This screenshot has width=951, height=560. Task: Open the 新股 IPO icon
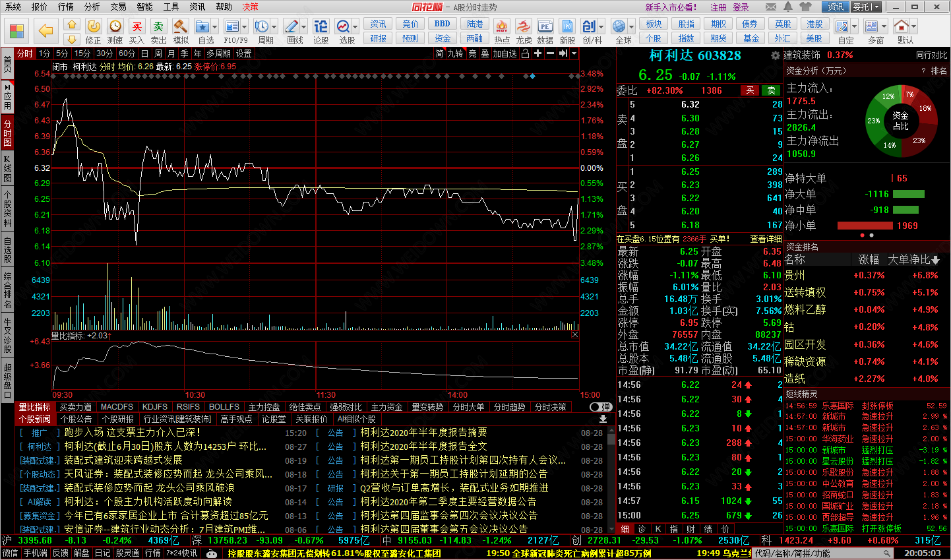[567, 26]
